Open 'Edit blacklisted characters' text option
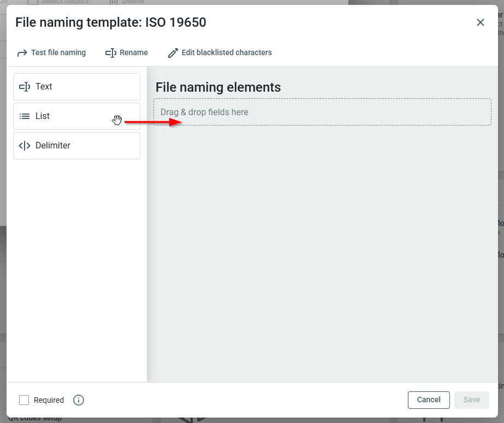 (227, 53)
